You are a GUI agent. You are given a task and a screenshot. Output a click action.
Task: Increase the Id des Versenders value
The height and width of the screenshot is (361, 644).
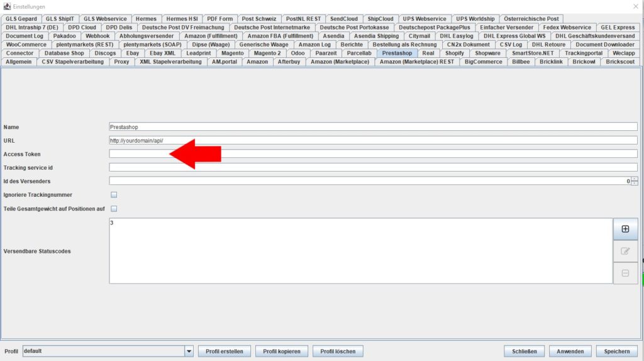635,179
